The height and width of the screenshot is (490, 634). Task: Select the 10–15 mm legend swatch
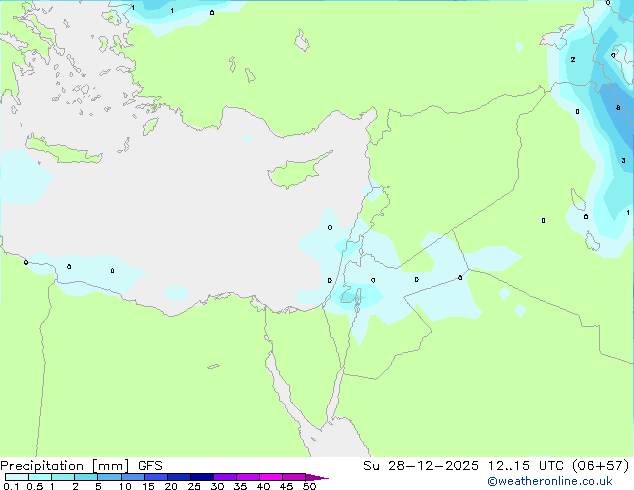[132, 477]
